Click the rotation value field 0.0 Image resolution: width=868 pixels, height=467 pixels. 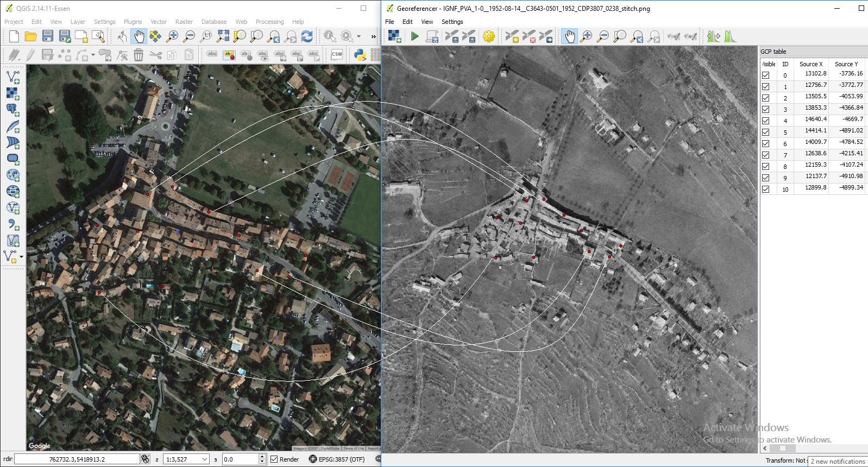pos(240,459)
